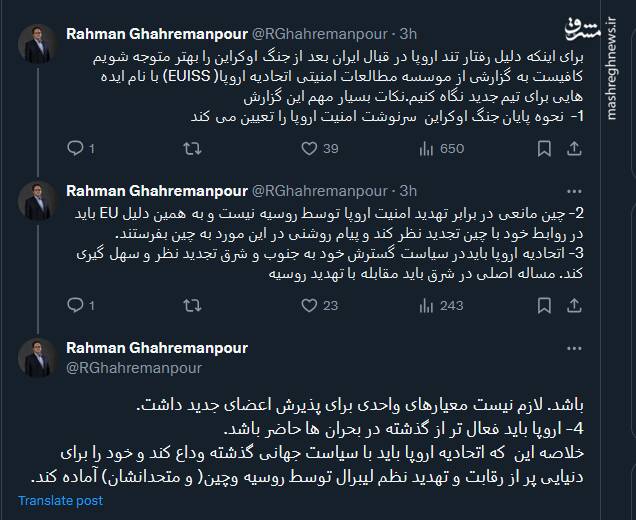Screen dimensions: 636x520
Task: Open profile picture on the second tweet
Action: (x=38, y=201)
